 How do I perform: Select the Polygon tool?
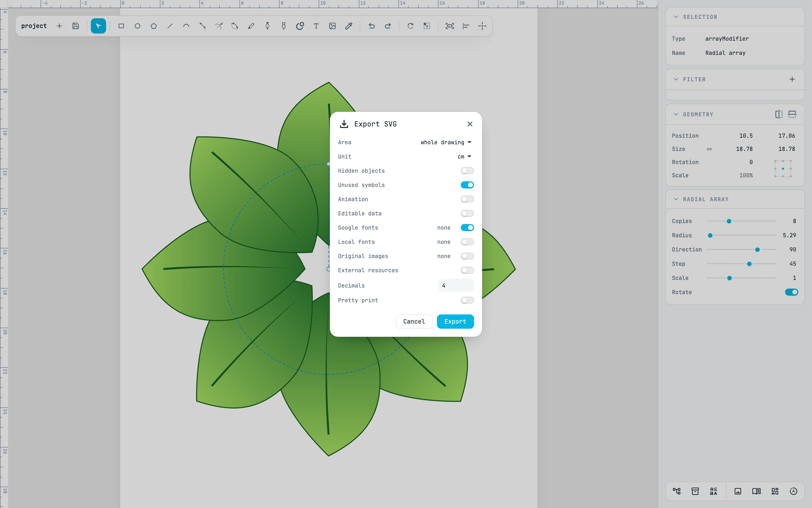pos(154,26)
